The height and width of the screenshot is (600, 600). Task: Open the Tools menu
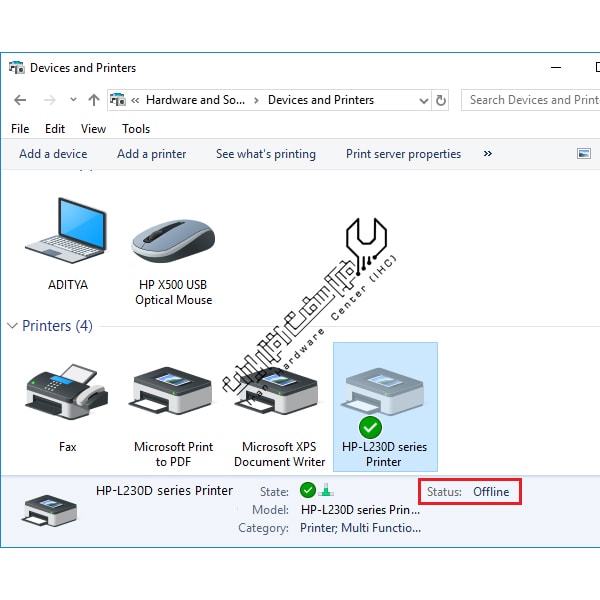pos(136,129)
